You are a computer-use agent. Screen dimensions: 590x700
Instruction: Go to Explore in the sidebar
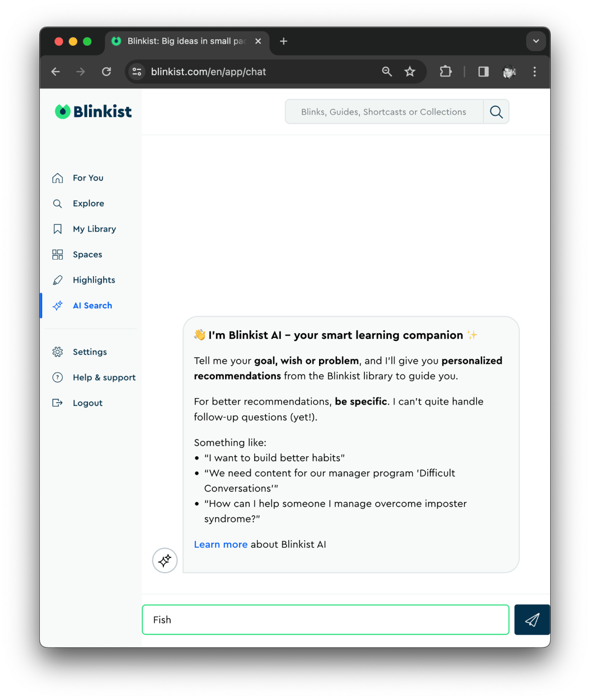88,204
